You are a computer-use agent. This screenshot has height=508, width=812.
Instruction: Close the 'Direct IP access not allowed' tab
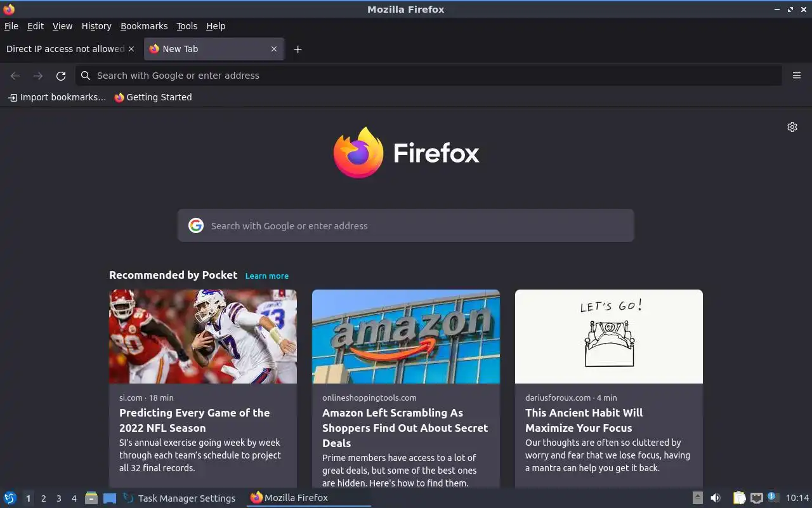(131, 49)
